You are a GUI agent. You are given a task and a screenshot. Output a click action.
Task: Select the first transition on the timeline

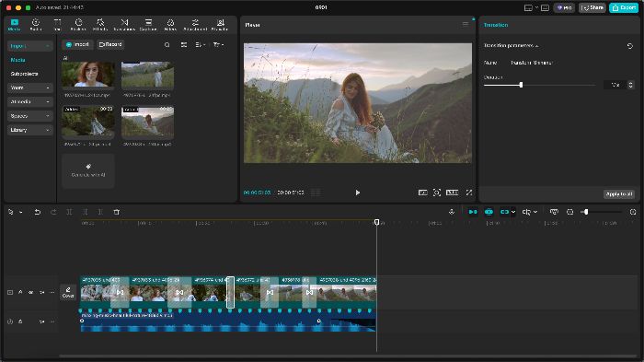(120, 293)
